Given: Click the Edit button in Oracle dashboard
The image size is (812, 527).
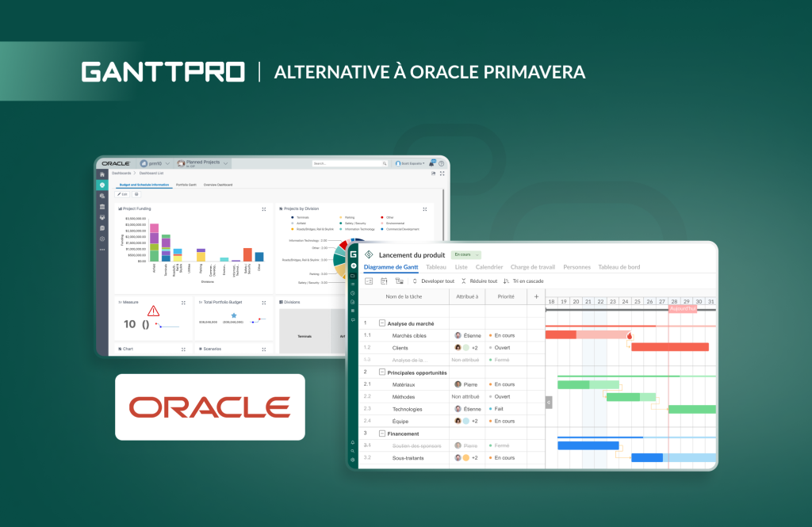Looking at the screenshot, I should tap(122, 194).
